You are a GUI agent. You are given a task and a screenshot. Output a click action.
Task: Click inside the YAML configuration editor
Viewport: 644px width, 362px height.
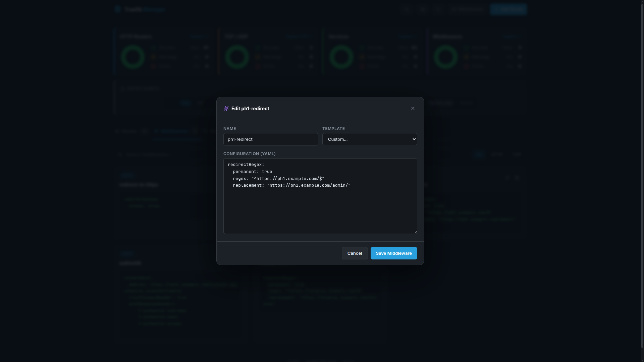(320, 196)
